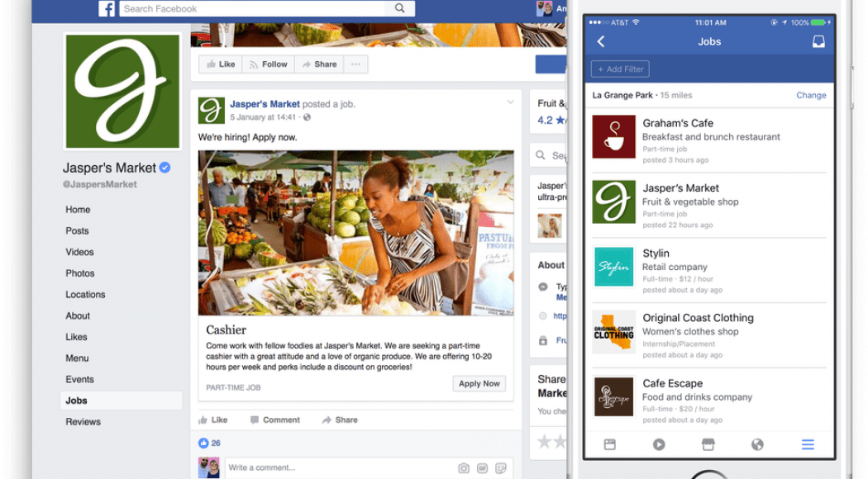The width and height of the screenshot is (868, 479).
Task: Click the GIF icon in comment box
Action: point(482,468)
